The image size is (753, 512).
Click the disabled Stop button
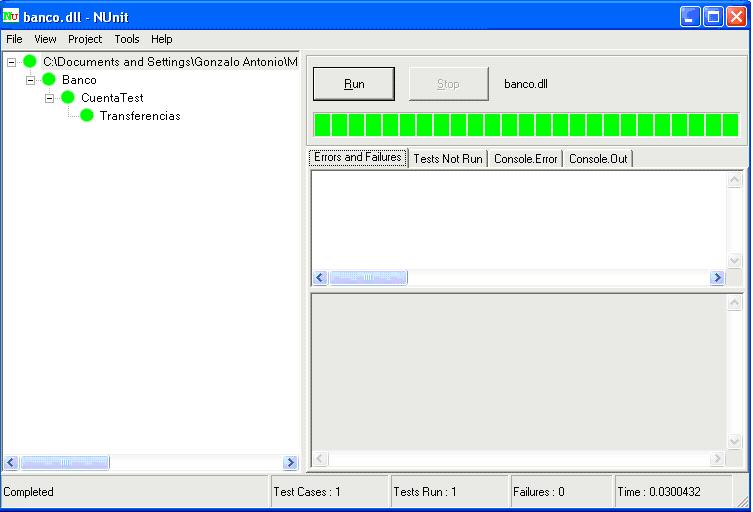point(449,84)
